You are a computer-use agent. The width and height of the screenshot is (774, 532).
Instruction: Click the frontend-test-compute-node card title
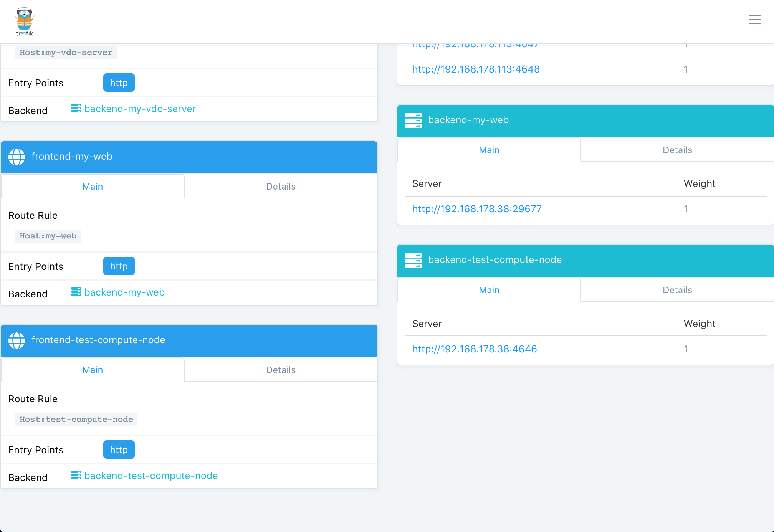(98, 340)
